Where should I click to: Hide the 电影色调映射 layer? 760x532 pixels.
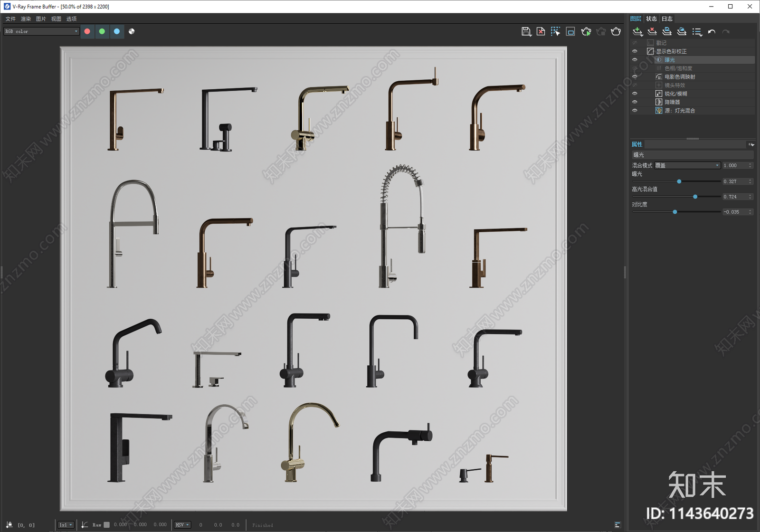(635, 77)
